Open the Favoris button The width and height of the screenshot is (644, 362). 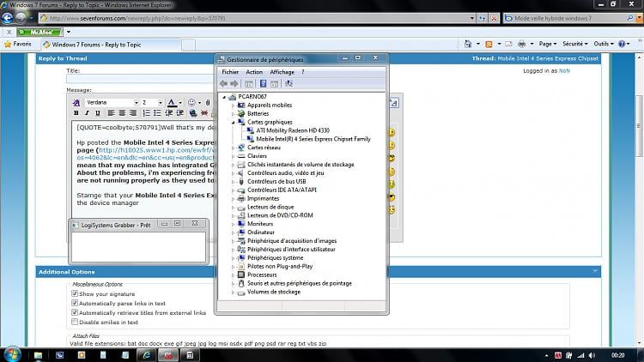tap(18, 44)
